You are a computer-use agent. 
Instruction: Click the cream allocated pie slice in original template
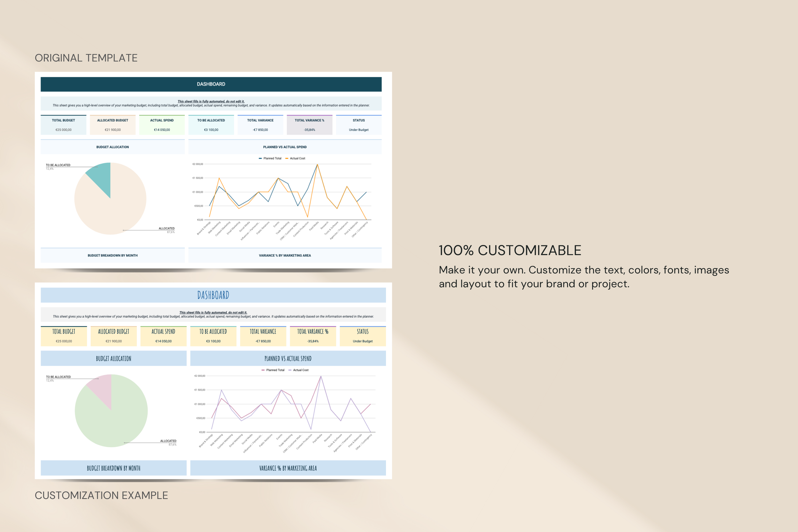point(115,207)
